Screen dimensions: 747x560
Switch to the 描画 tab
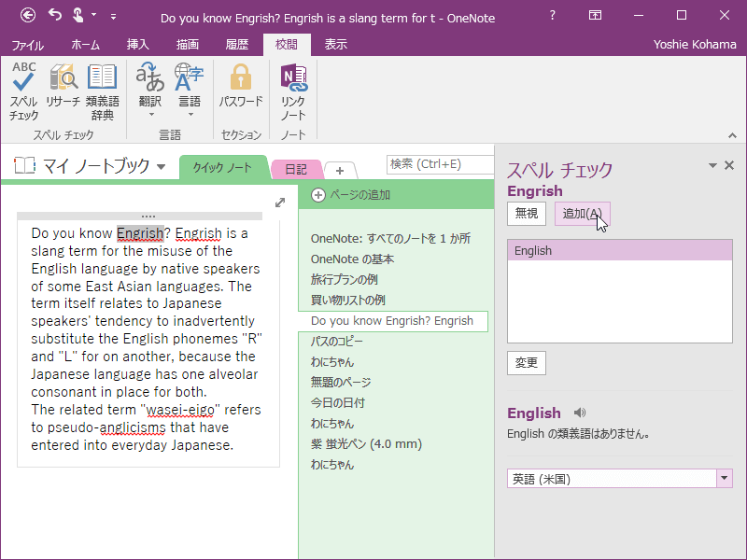[188, 45]
